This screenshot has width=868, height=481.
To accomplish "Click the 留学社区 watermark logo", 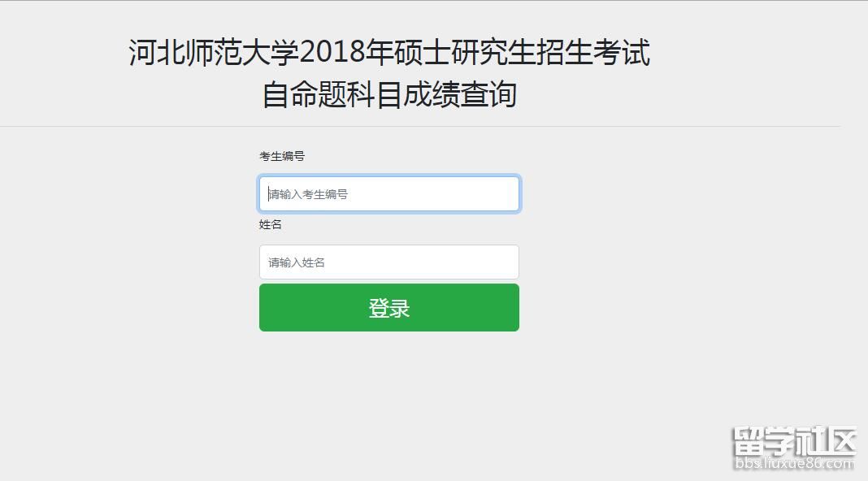I will click(794, 442).
